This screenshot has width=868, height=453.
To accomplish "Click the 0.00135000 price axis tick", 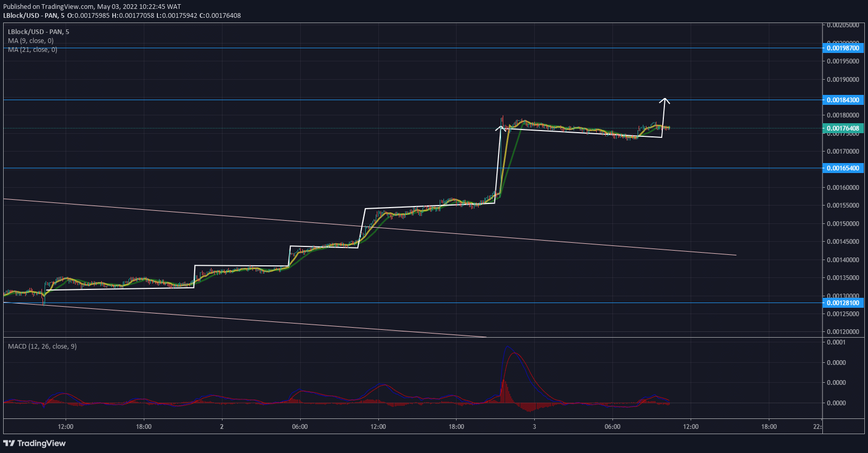I will (843, 278).
